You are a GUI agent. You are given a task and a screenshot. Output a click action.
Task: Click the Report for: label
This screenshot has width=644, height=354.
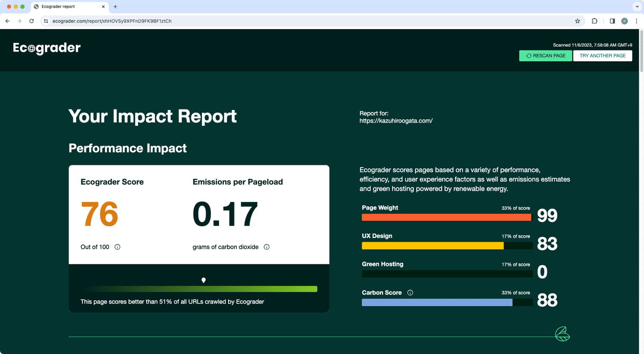point(374,113)
